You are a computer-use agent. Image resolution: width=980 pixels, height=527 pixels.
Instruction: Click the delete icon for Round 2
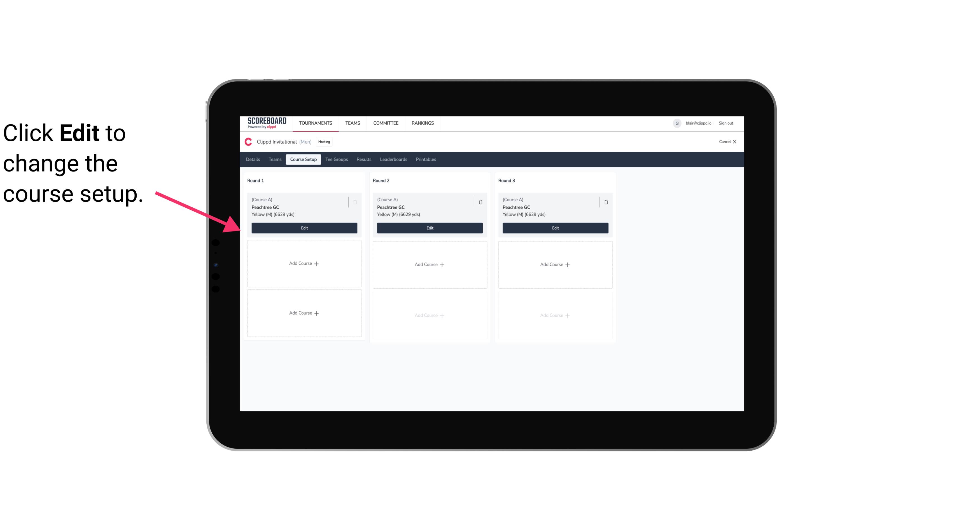click(480, 202)
